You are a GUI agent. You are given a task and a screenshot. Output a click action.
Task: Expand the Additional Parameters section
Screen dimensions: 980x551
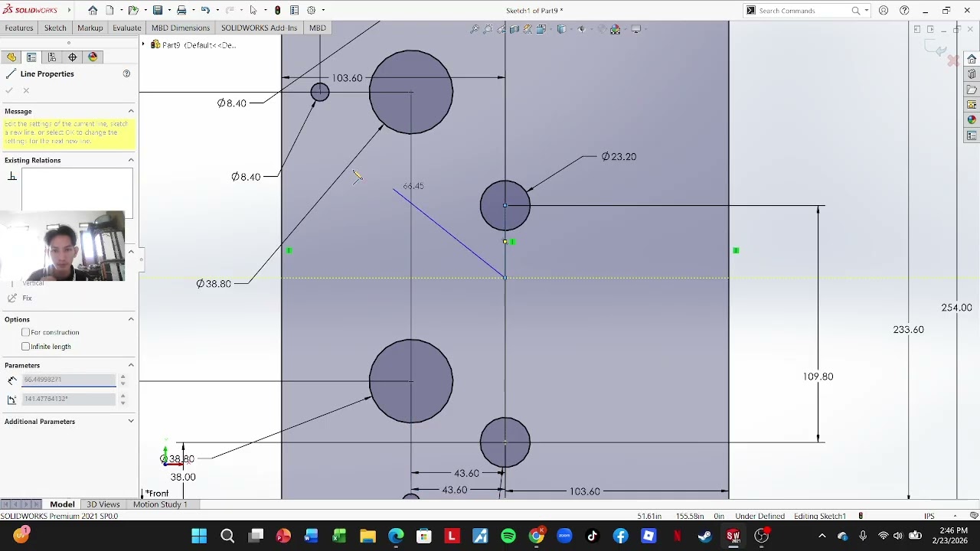(x=131, y=422)
